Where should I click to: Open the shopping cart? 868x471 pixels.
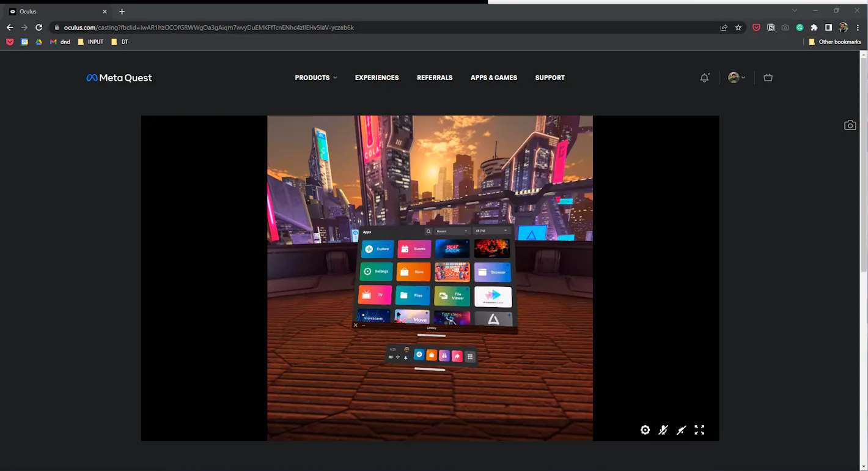pyautogui.click(x=768, y=78)
